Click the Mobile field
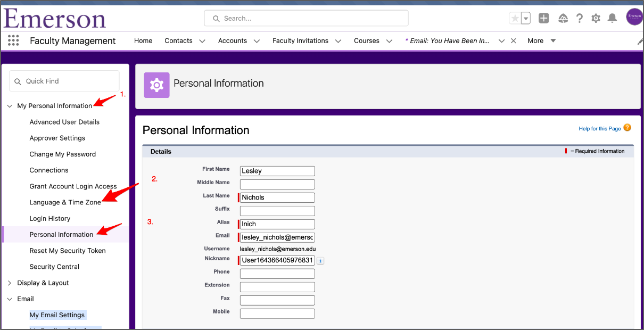The image size is (644, 330). (277, 313)
